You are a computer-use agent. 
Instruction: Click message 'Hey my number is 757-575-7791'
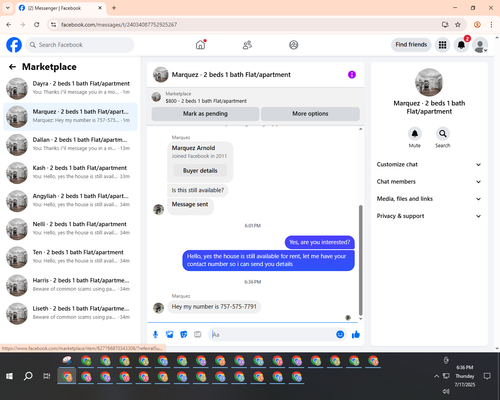click(214, 307)
